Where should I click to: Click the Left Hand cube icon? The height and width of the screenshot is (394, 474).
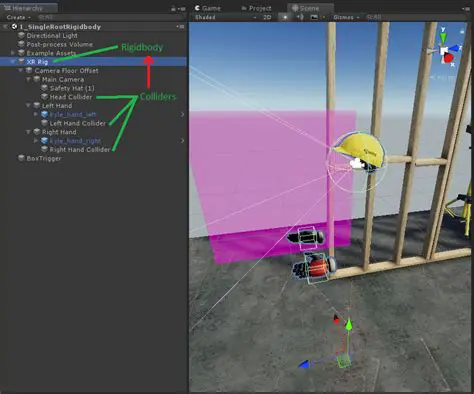(x=37, y=106)
